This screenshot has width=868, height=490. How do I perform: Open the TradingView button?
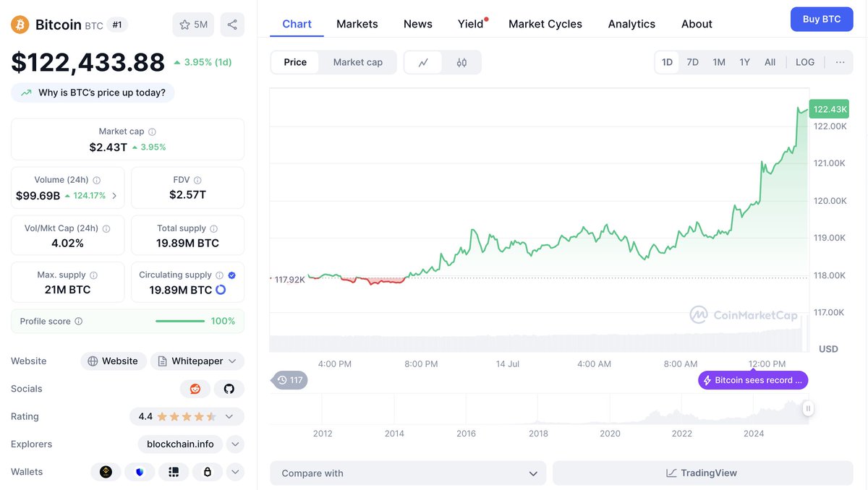(703, 473)
